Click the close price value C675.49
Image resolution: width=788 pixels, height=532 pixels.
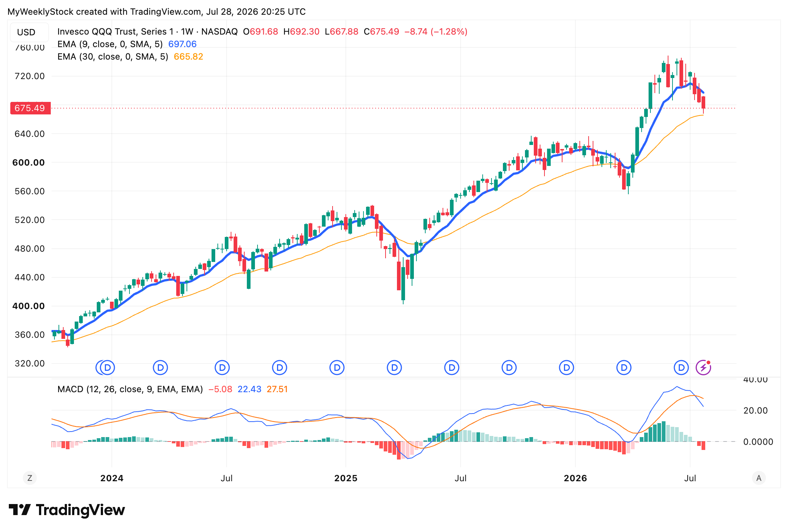click(381, 32)
